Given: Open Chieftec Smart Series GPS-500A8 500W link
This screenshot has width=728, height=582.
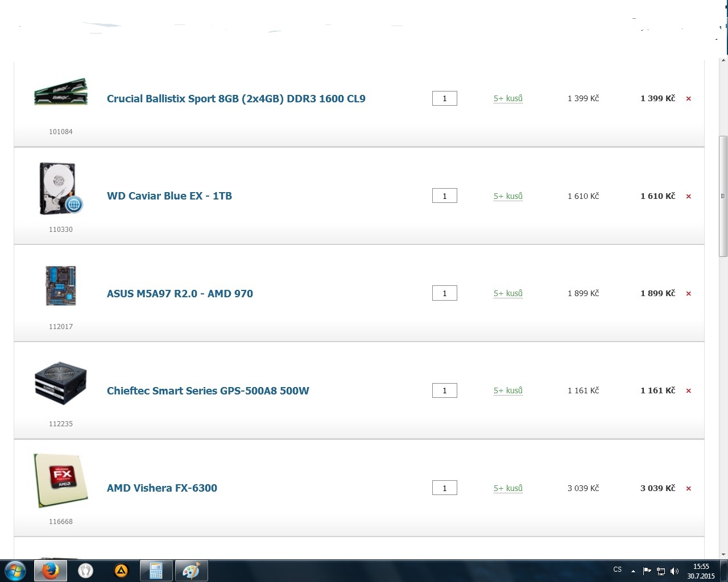Looking at the screenshot, I should [x=208, y=391].
